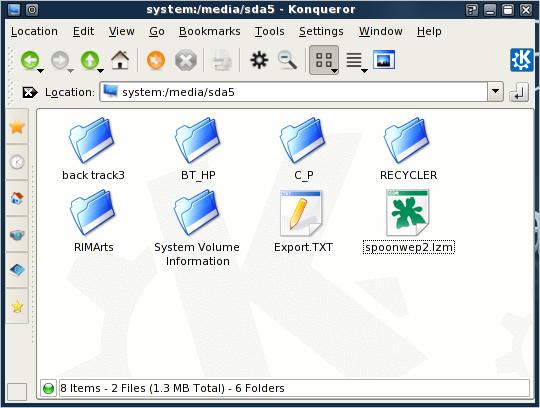Click the empty box left of status bar
The width and height of the screenshot is (540, 408).
(17, 392)
